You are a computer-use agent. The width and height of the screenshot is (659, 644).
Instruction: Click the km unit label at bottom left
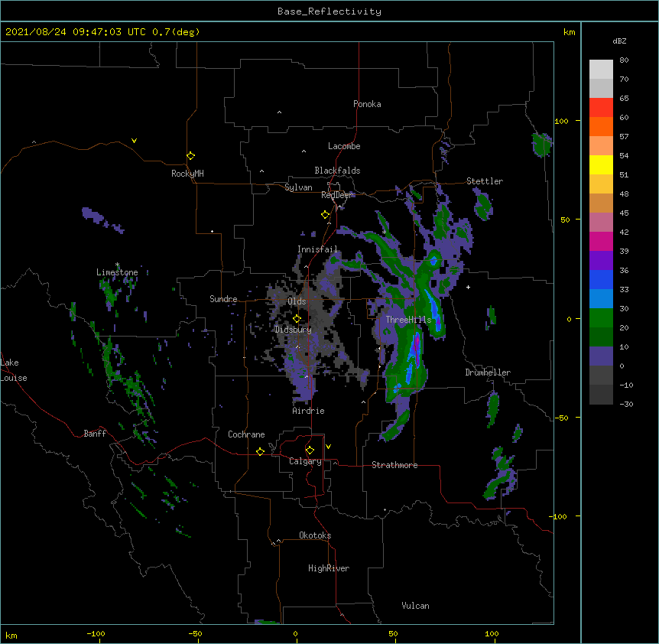tap(11, 636)
